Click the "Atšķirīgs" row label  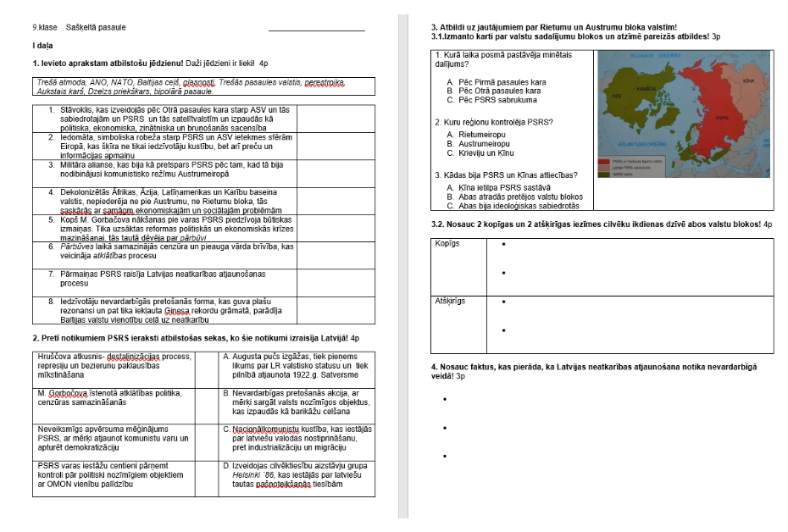tap(450, 301)
